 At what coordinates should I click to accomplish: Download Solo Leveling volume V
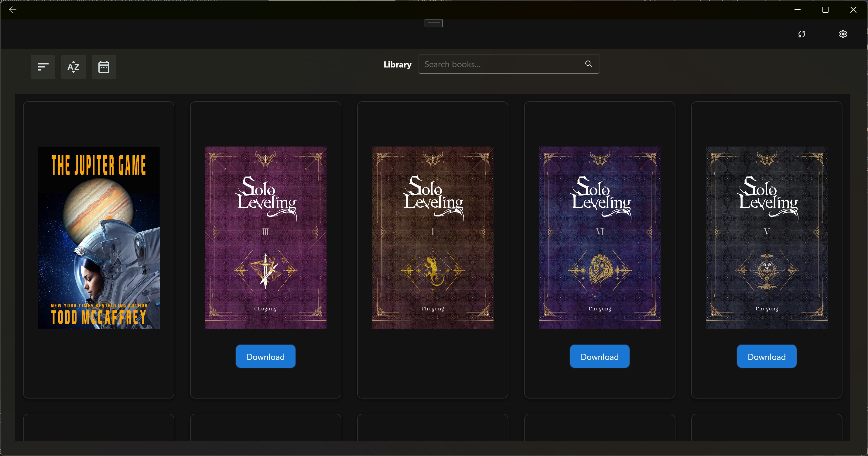[x=766, y=356]
